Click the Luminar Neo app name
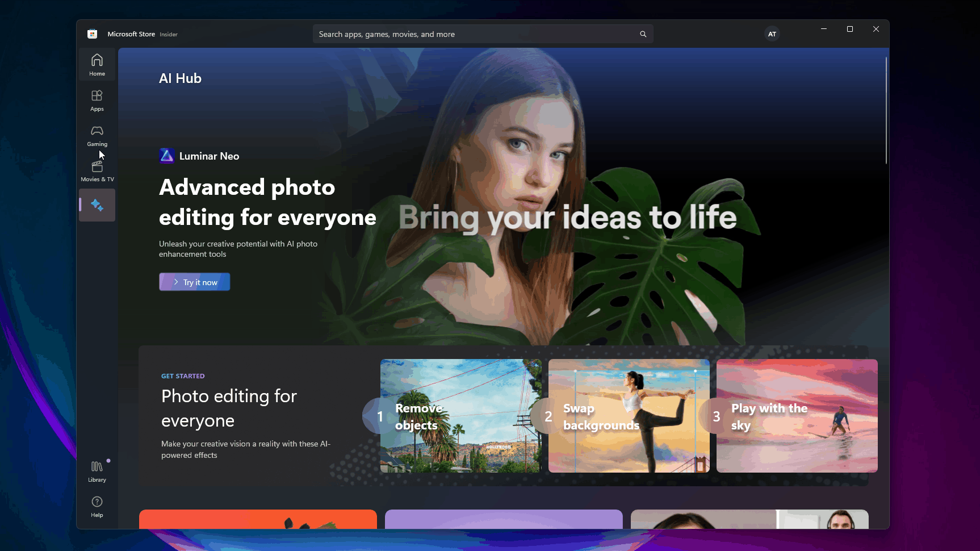Image resolution: width=980 pixels, height=551 pixels. (209, 156)
